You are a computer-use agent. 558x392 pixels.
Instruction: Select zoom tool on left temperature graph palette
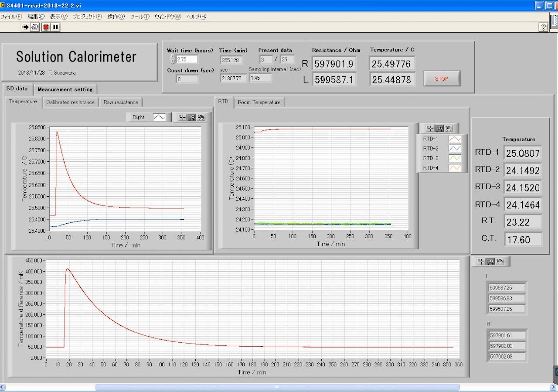tap(192, 117)
